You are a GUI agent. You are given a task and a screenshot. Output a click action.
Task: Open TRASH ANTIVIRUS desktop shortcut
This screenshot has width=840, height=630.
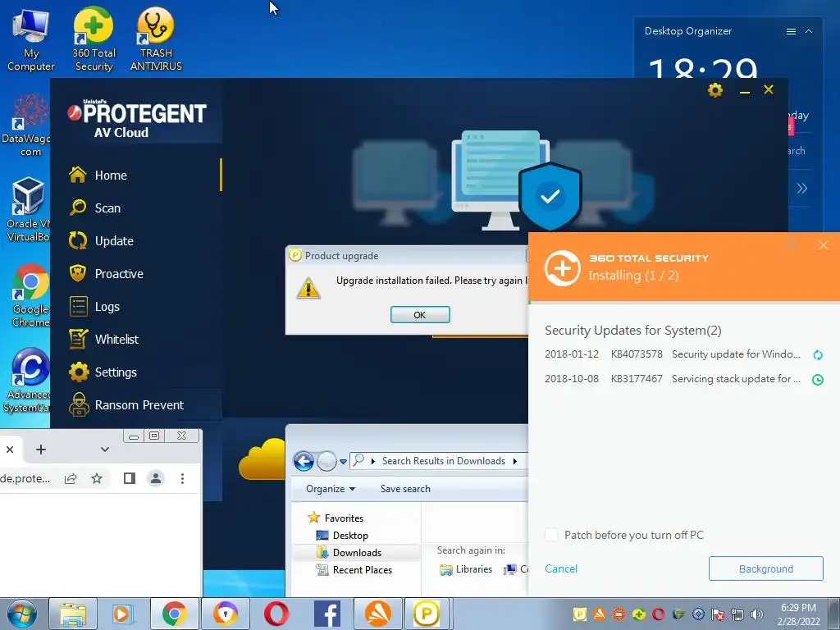tap(156, 40)
